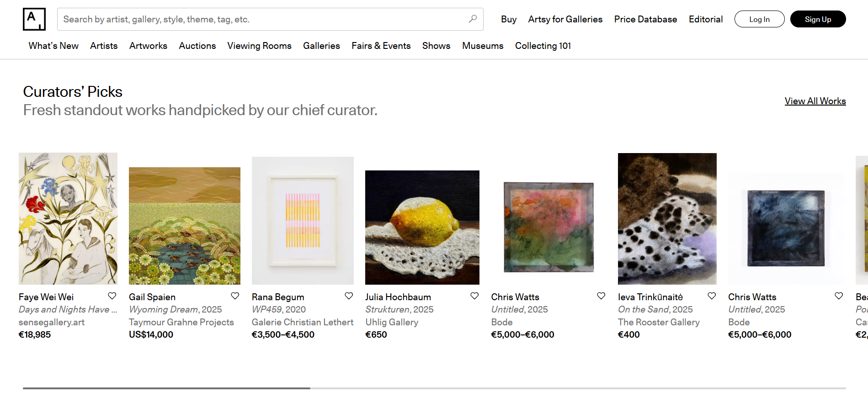Save Ieva Trinkūnaitė On the Sand
The width and height of the screenshot is (868, 403).
(712, 296)
